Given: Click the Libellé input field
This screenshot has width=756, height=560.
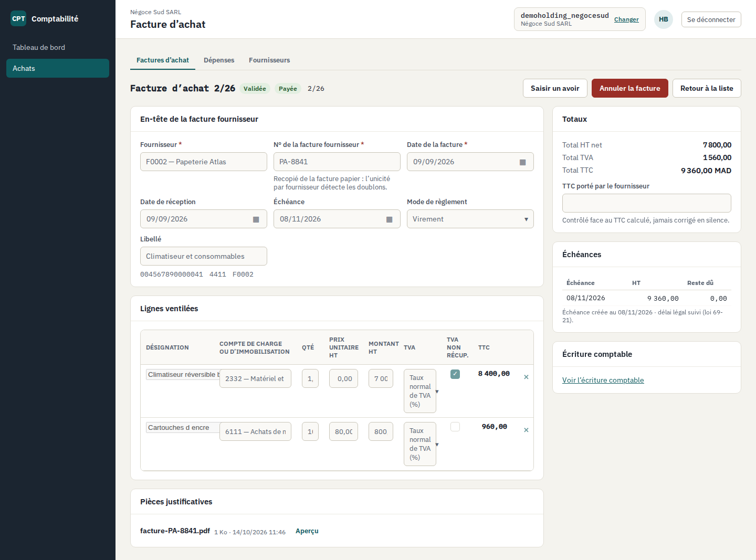Looking at the screenshot, I should point(204,256).
